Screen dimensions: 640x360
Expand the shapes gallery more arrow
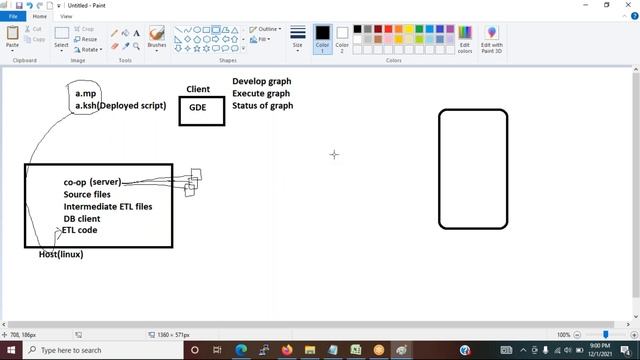pos(244,49)
